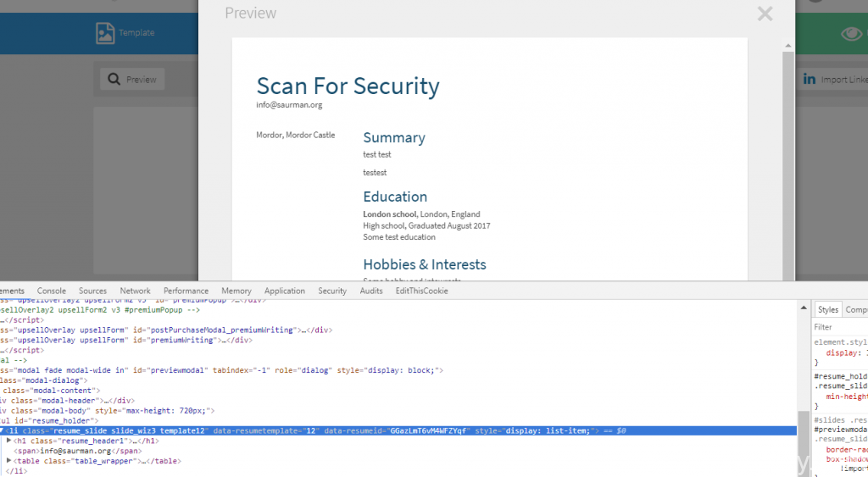This screenshot has width=868, height=477.
Task: Click the modal scrollbar up arrow
Action: pos(788,46)
